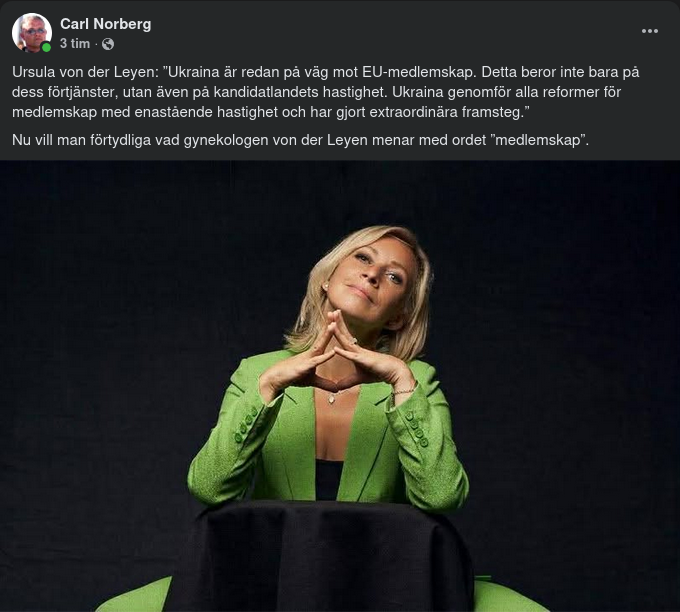Click the woman's face in the photo
The width and height of the screenshot is (680, 612).
pos(373,278)
